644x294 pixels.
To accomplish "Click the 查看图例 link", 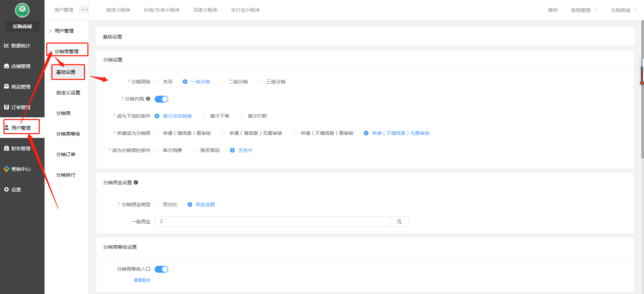I will pos(142,280).
